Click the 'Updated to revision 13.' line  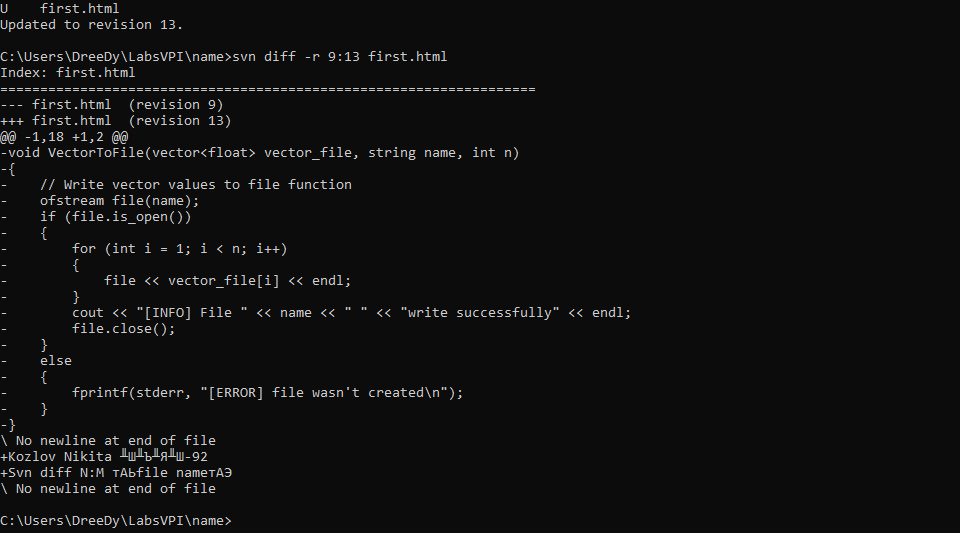click(91, 25)
